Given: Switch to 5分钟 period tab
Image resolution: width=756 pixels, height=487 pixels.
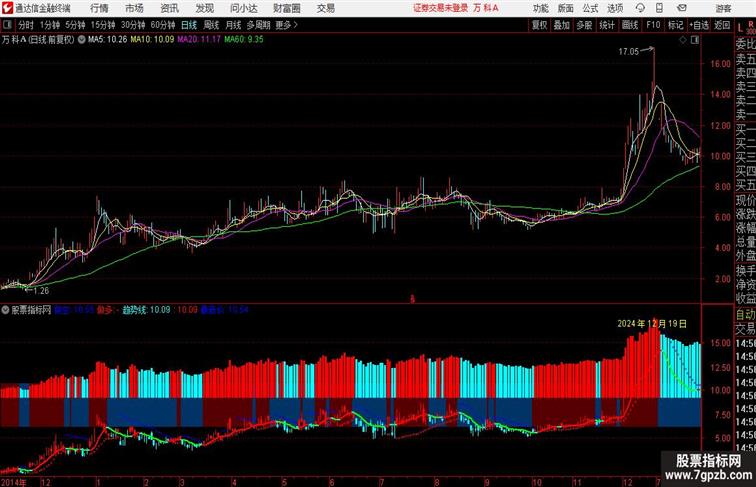Looking at the screenshot, I should tap(75, 25).
